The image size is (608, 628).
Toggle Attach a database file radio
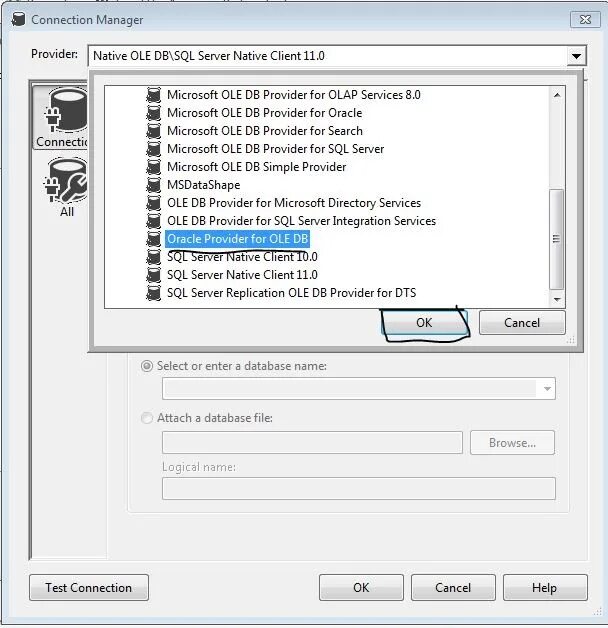point(147,418)
